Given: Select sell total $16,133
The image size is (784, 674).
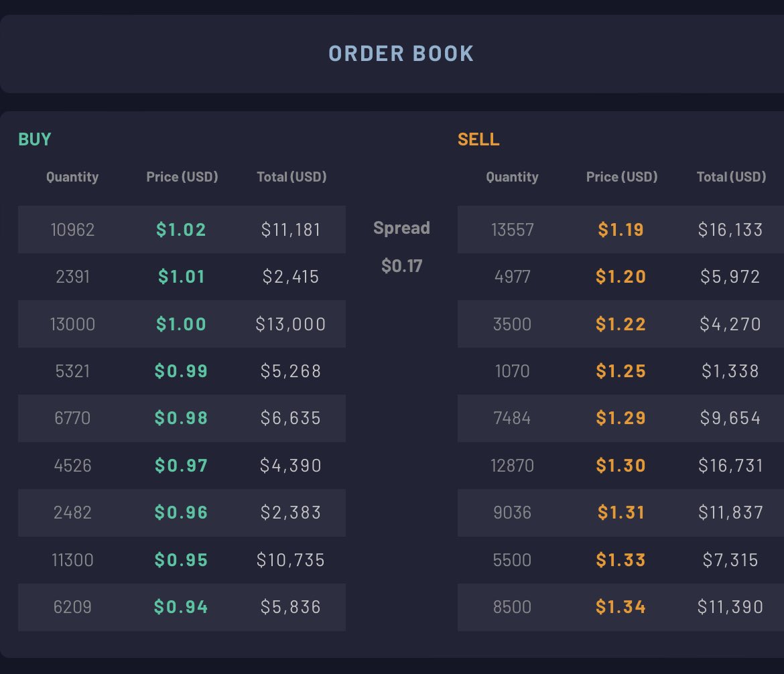Looking at the screenshot, I should coord(730,230).
